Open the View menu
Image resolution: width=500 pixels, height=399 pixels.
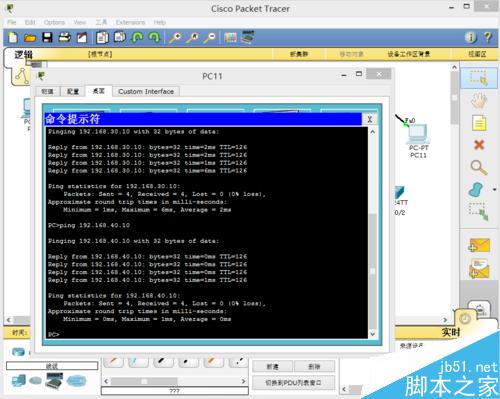tap(80, 22)
